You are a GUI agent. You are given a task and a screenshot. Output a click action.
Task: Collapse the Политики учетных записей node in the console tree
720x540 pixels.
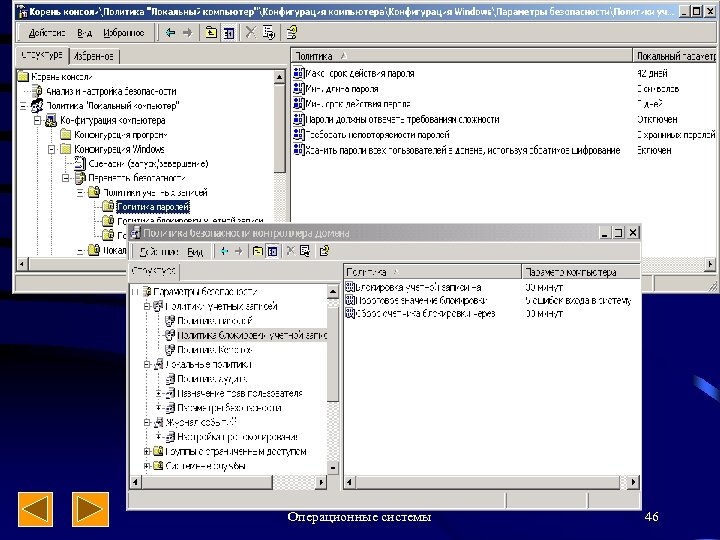(80, 192)
